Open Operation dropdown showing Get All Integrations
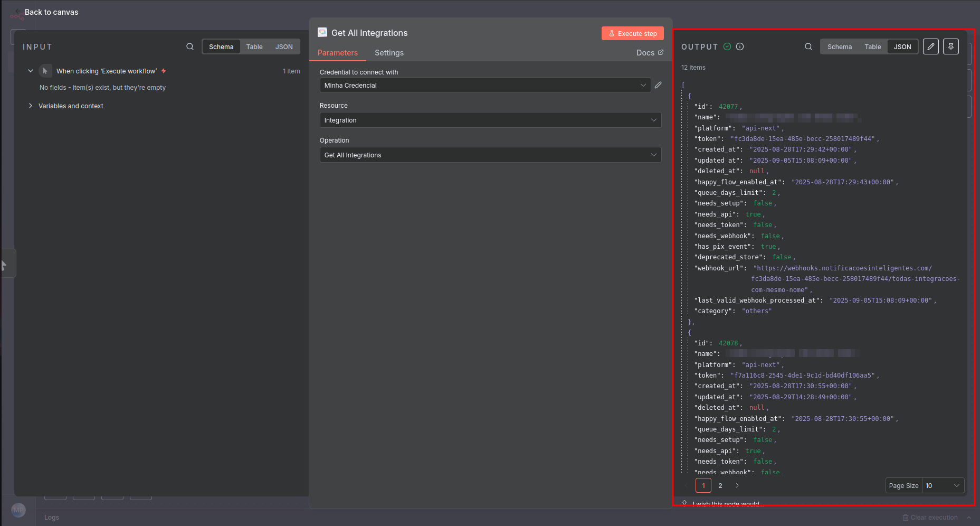Viewport: 980px width, 526px height. [x=490, y=155]
